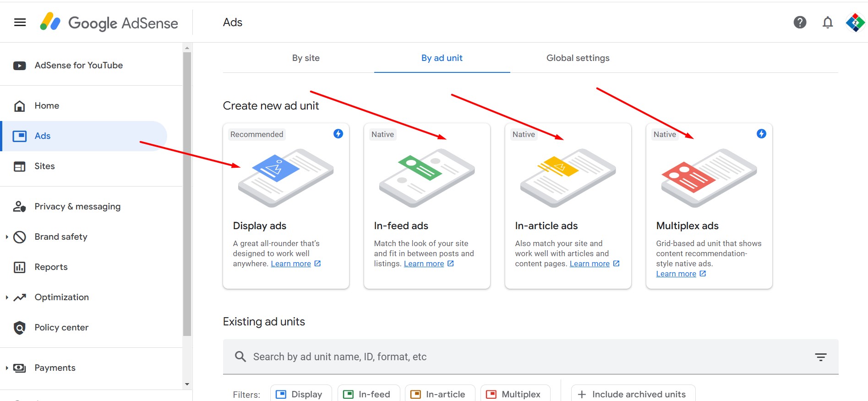Image resolution: width=868 pixels, height=401 pixels.
Task: Click Include archived units button
Action: click(633, 394)
